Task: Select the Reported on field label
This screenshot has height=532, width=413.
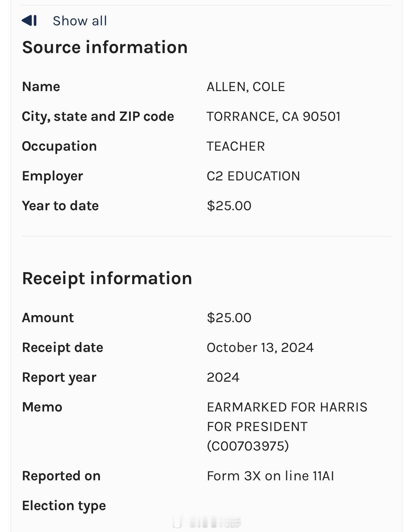Action: click(x=61, y=476)
